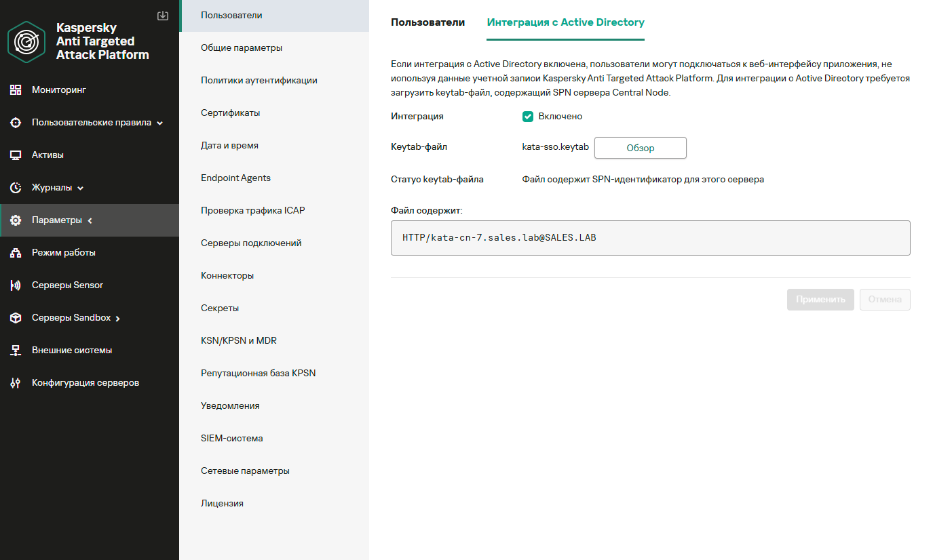Click the Применить button
933x560 pixels.
[820, 300]
